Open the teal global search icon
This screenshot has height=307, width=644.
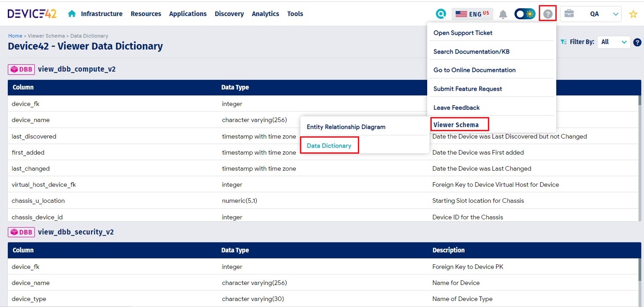click(441, 14)
